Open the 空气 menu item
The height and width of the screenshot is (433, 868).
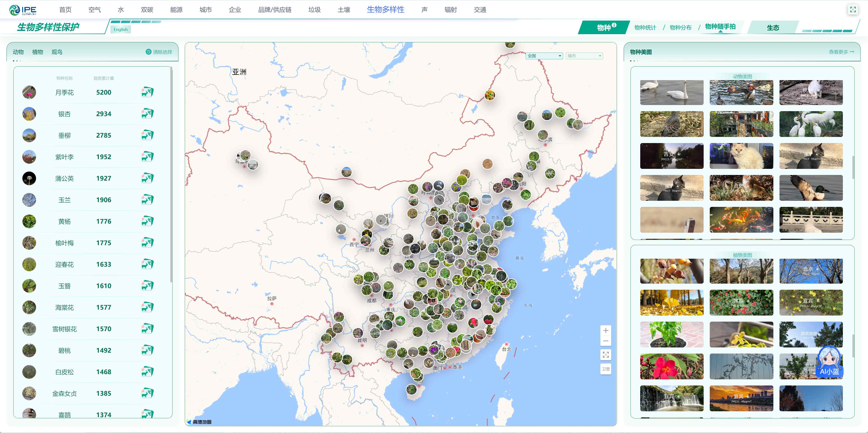tap(94, 10)
